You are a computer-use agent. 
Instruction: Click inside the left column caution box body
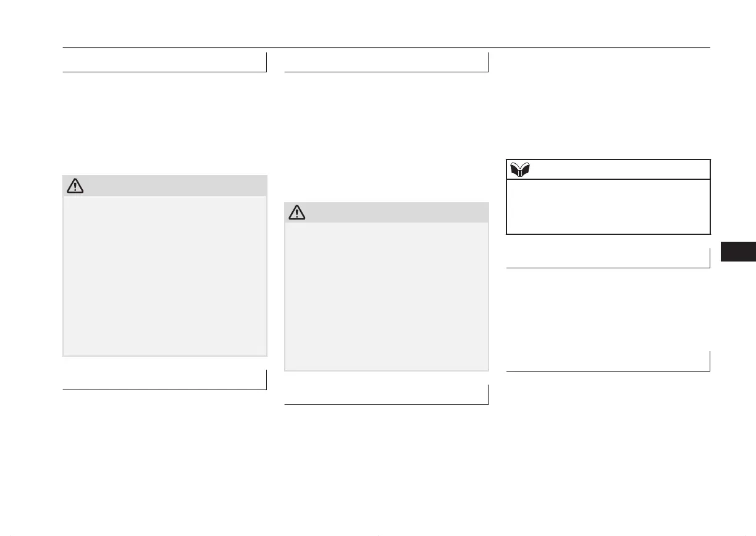click(165, 276)
